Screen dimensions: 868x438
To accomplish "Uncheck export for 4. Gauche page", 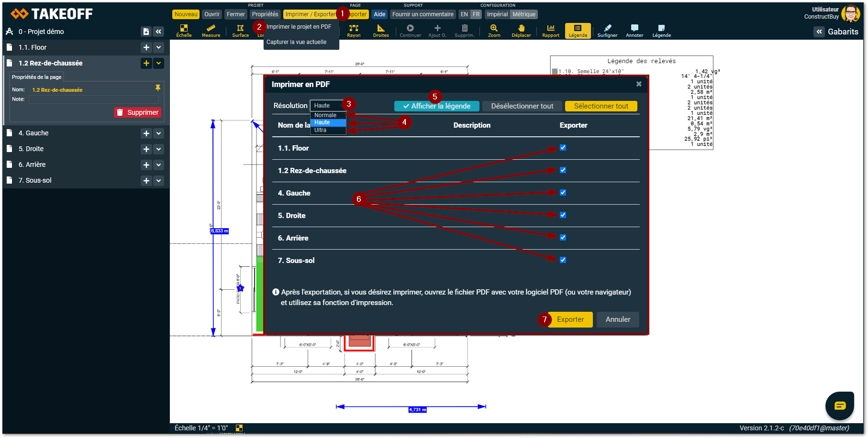I will point(563,193).
